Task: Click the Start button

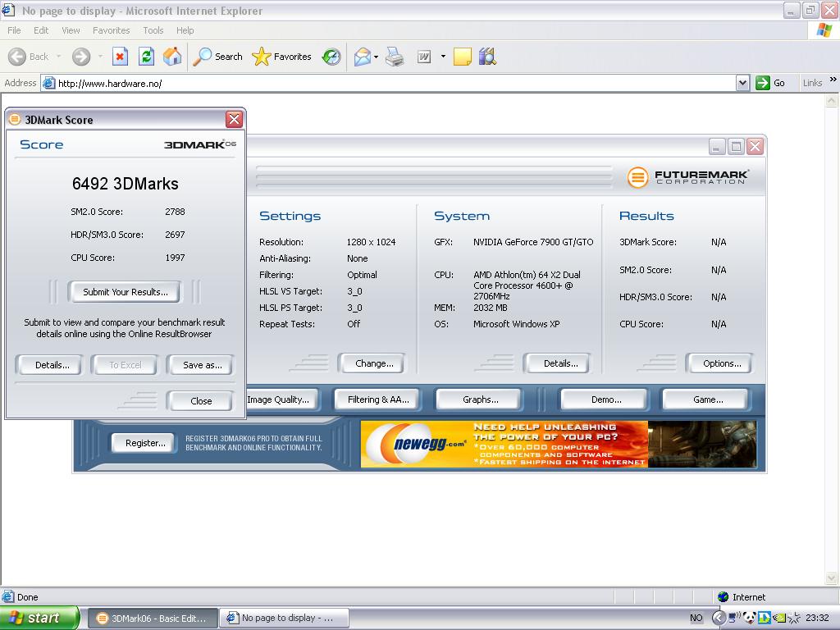Action: click(x=39, y=618)
